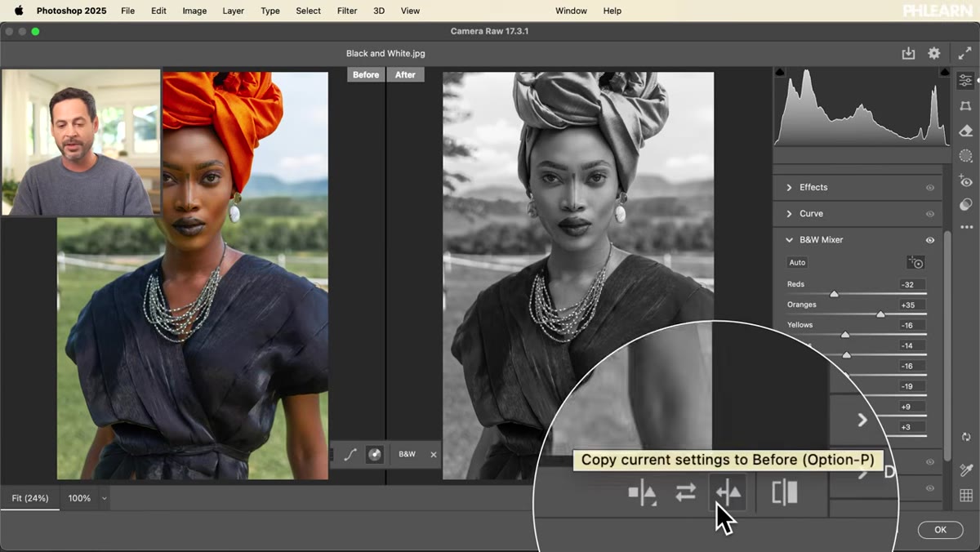
Task: Click OK to confirm edits
Action: (x=940, y=530)
